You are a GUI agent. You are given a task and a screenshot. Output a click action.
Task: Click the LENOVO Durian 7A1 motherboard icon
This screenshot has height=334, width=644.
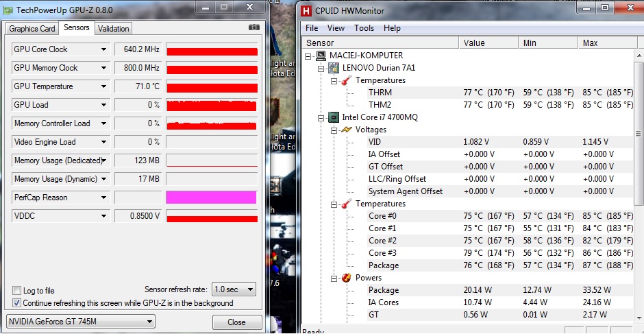pos(334,68)
